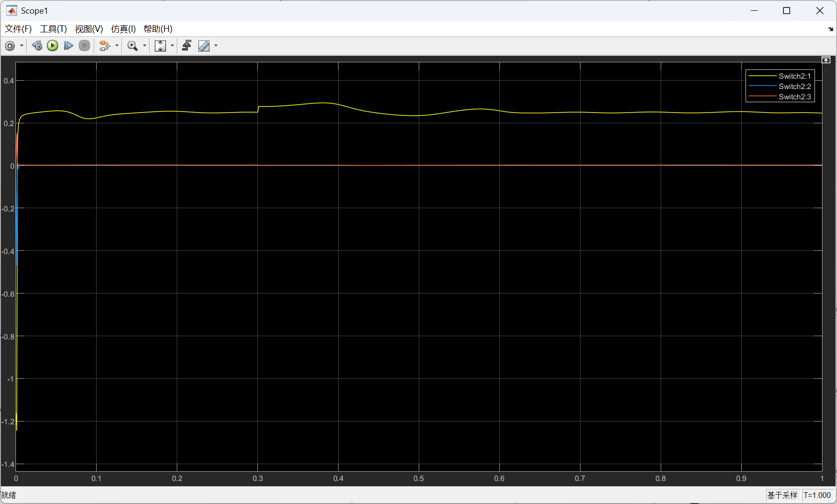Open the 帮助(H) menu
The height and width of the screenshot is (504, 837).
[x=158, y=29]
